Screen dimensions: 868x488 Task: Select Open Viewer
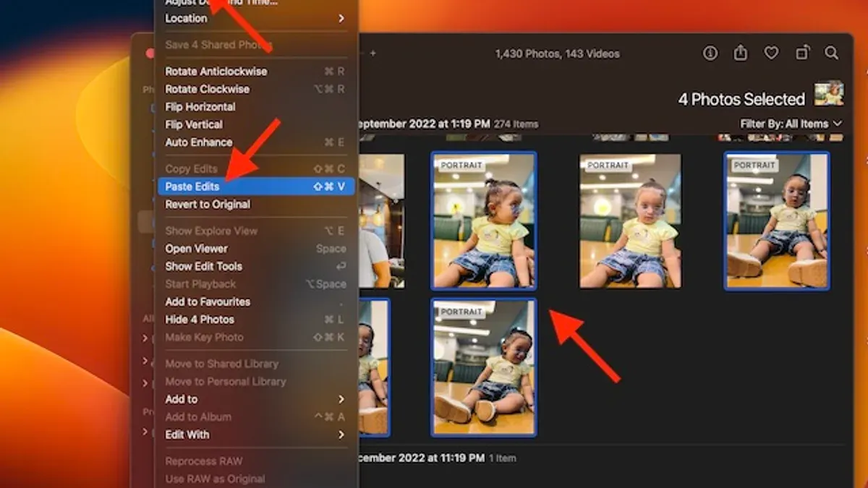[x=256, y=249]
